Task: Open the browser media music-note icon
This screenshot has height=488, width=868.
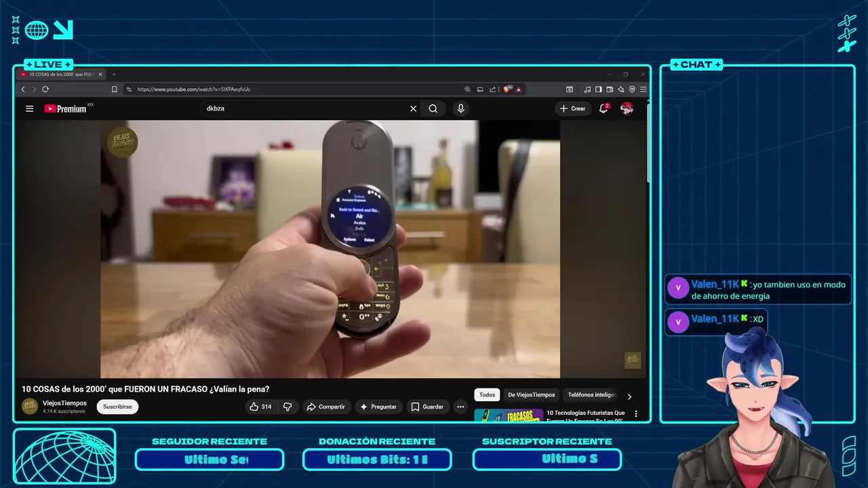Action: (587, 89)
